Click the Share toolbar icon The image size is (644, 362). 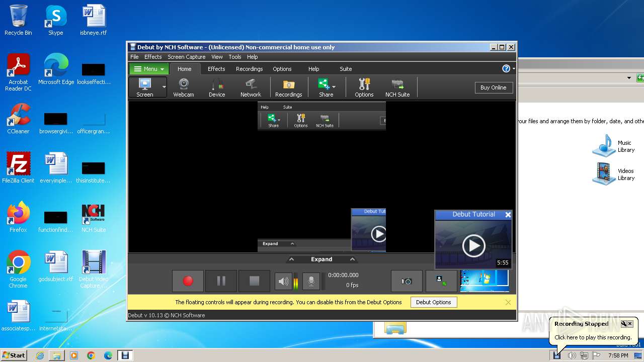[325, 87]
